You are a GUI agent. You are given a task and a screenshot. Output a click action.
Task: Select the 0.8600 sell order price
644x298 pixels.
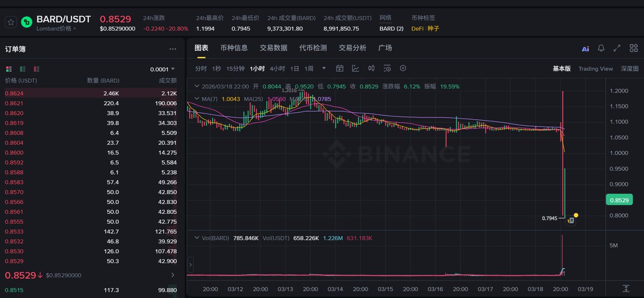(x=14, y=152)
